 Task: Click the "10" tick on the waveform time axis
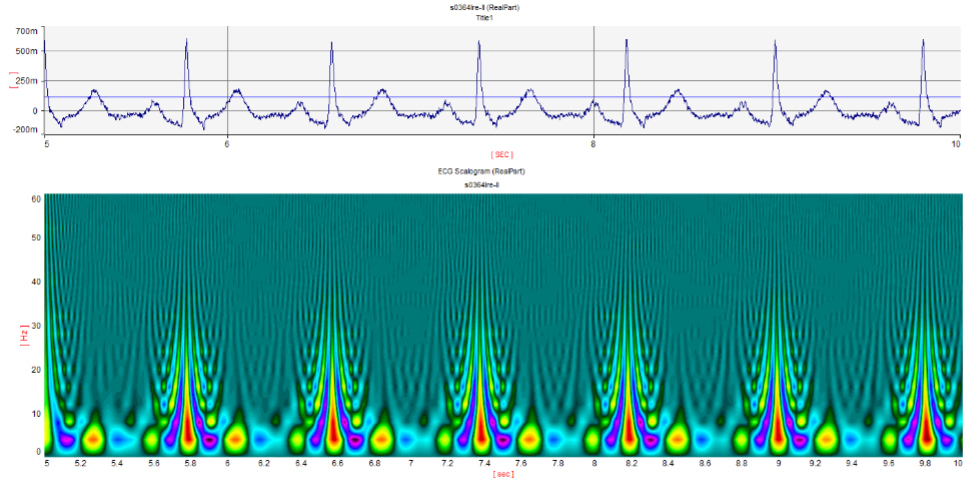(x=956, y=144)
